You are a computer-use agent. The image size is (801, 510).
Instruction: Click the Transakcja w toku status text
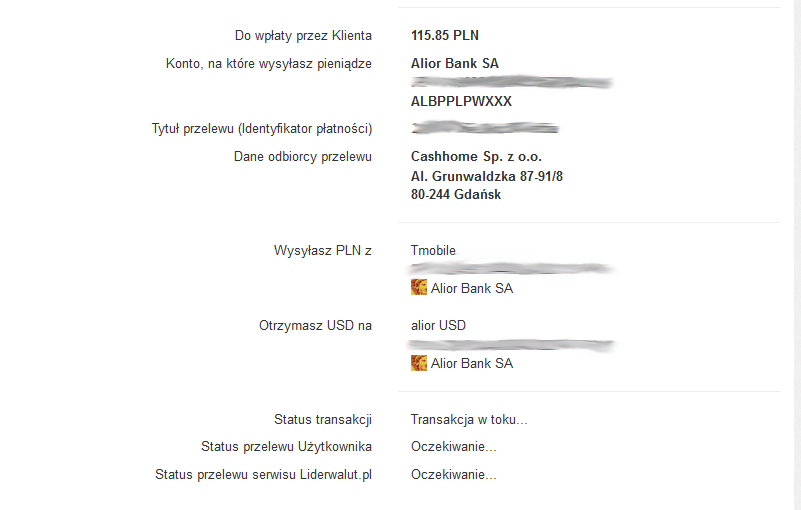[x=469, y=420]
